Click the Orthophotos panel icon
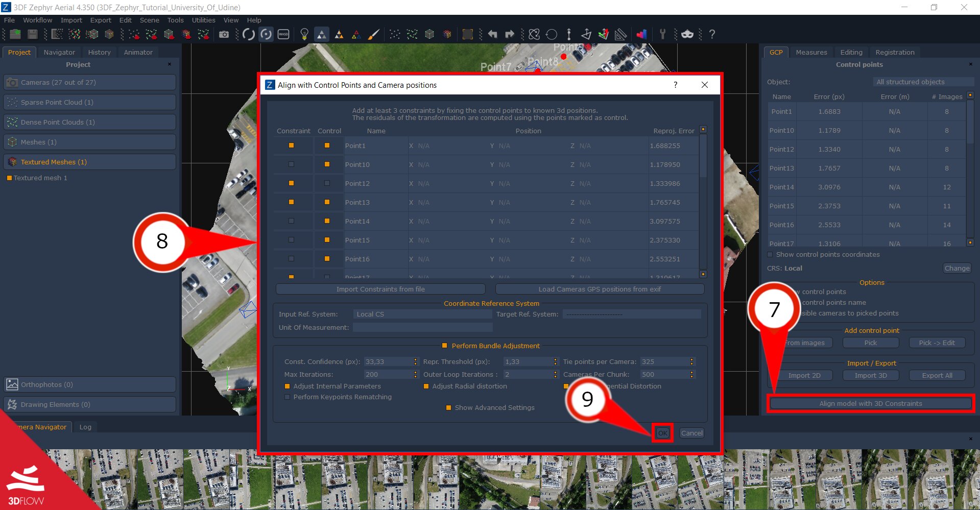 click(x=12, y=384)
